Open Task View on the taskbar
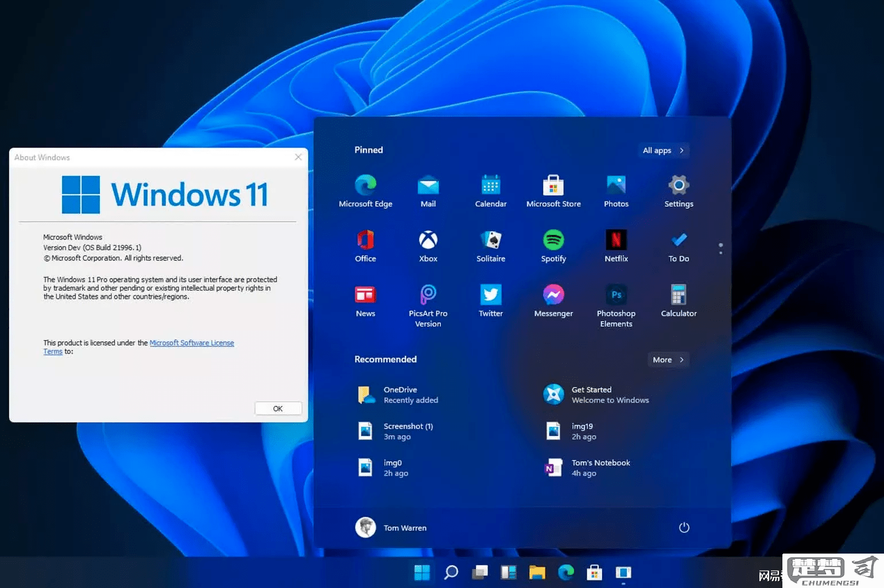 (x=480, y=573)
